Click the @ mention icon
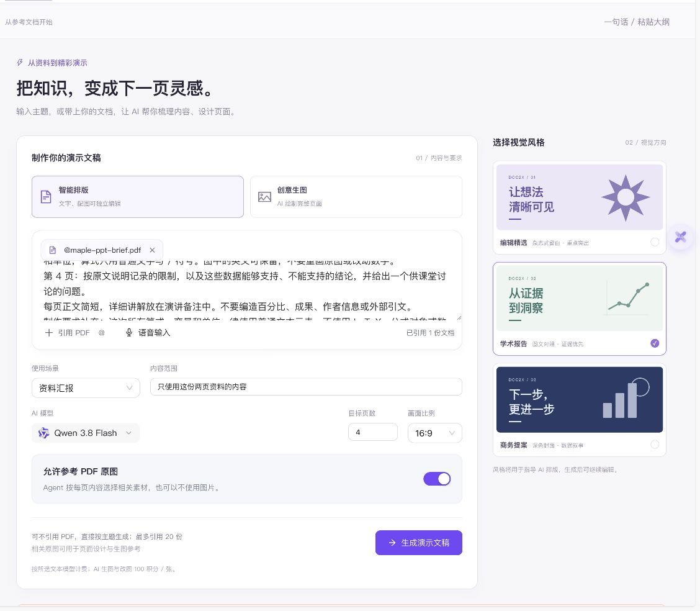The height and width of the screenshot is (611, 700). [x=101, y=333]
